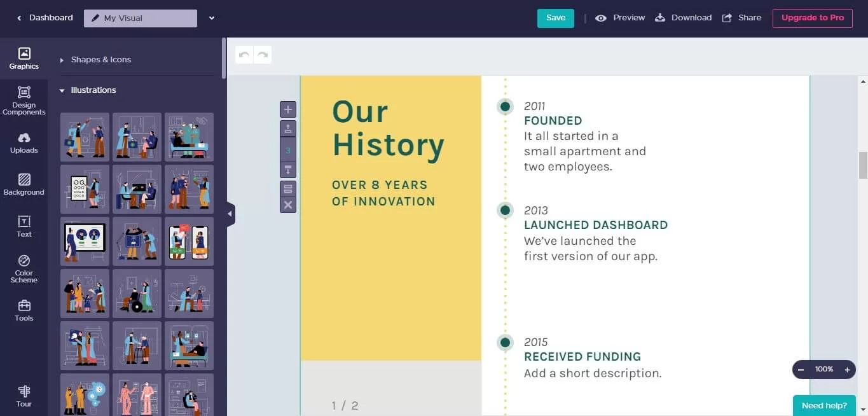This screenshot has width=868, height=416.
Task: Click the redo arrow button
Action: coord(262,55)
